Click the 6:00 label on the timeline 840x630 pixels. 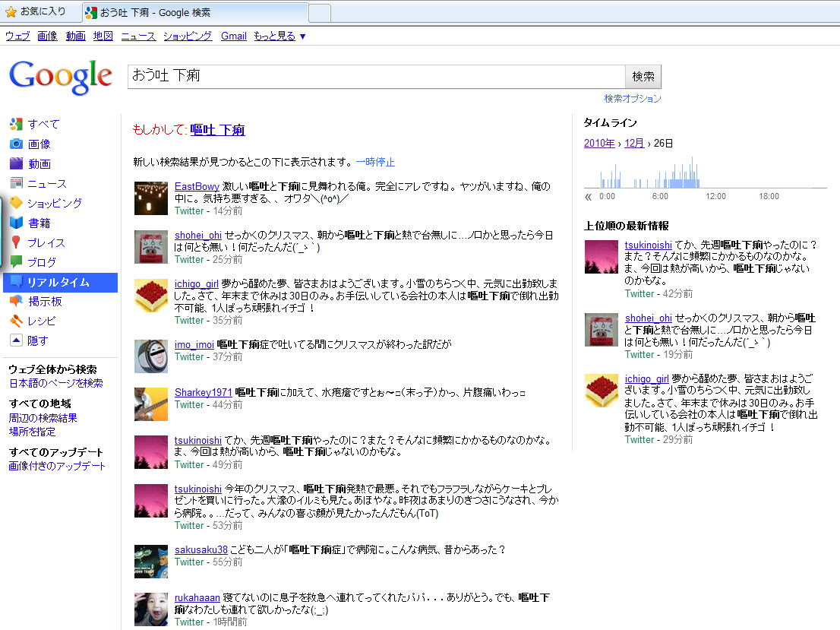click(660, 196)
